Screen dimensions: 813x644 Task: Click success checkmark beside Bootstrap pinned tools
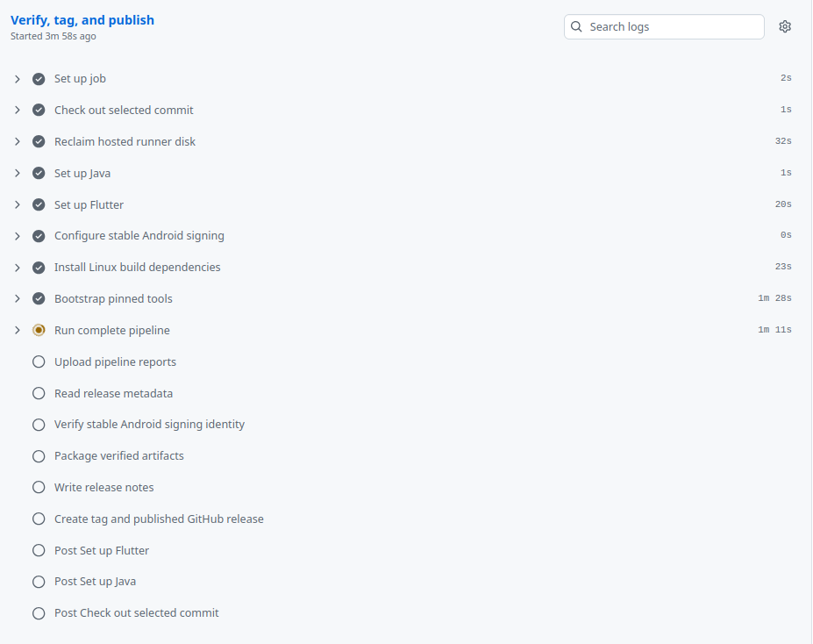point(39,298)
